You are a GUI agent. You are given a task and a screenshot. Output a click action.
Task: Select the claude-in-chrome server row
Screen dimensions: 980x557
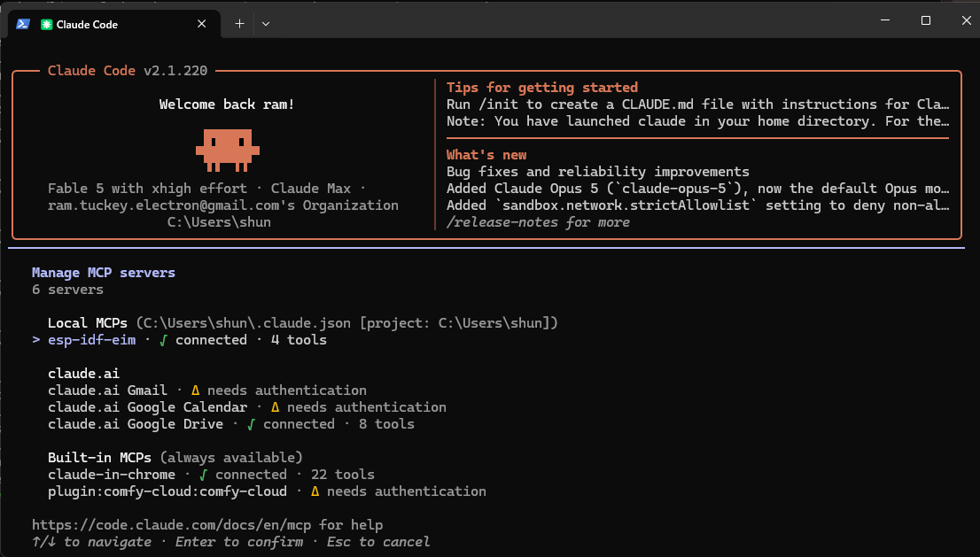click(x=211, y=475)
